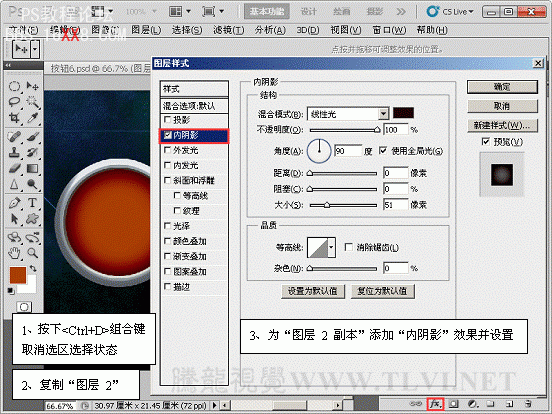Toggle the 预览 preview checkbox
The height and width of the screenshot is (414, 552).
point(485,142)
